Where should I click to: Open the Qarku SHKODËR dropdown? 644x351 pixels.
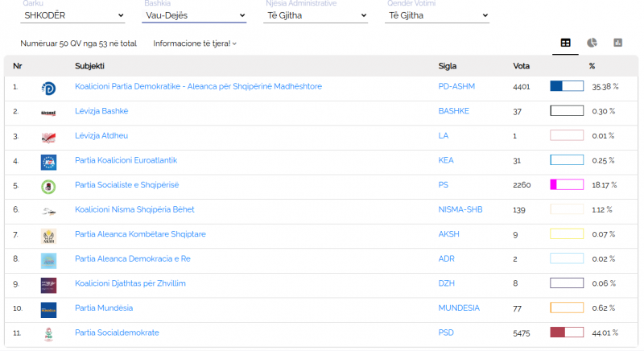coord(74,15)
